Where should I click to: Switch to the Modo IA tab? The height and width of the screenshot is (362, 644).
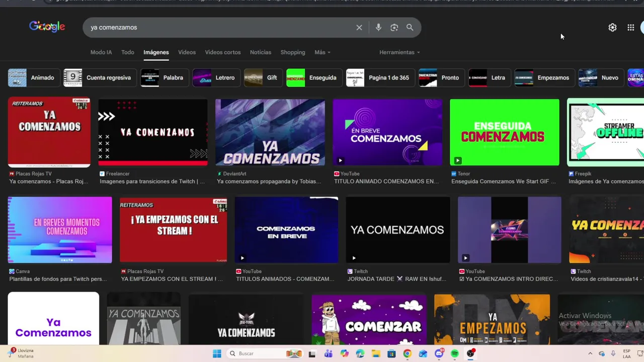click(101, 52)
